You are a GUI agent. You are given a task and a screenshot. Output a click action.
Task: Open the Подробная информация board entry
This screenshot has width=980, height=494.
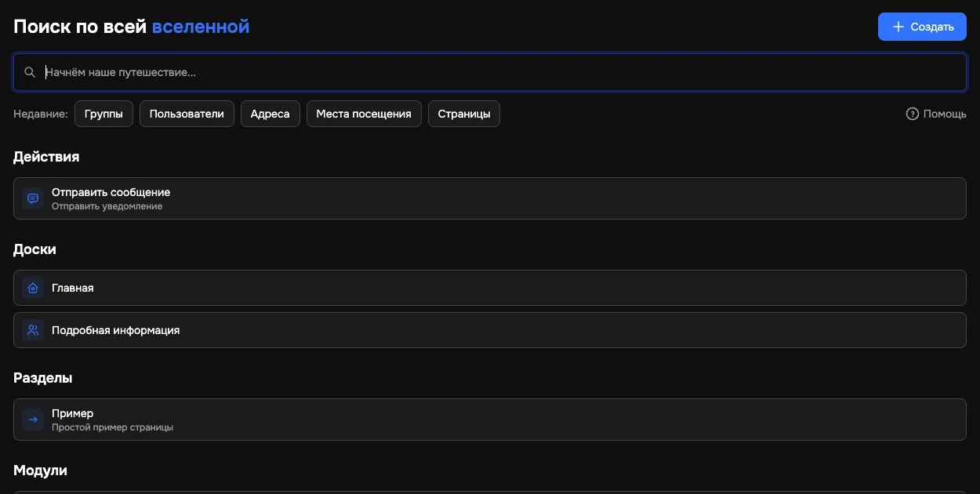[x=490, y=330]
